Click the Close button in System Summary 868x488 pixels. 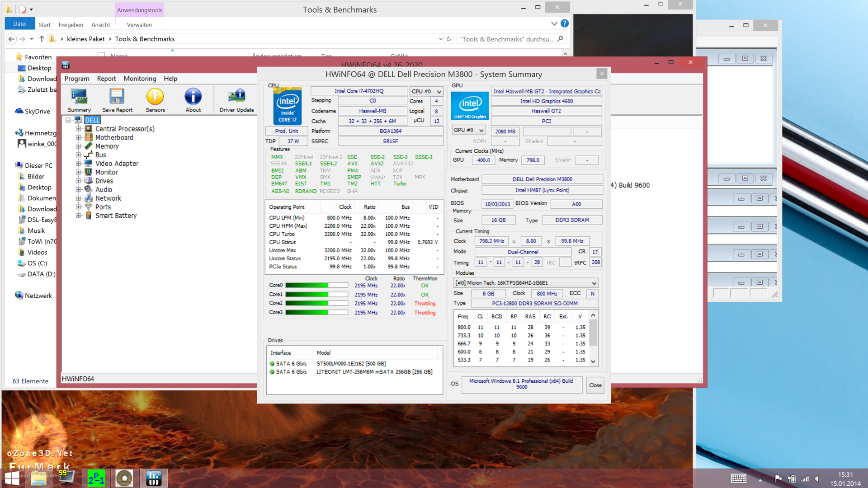tap(595, 385)
